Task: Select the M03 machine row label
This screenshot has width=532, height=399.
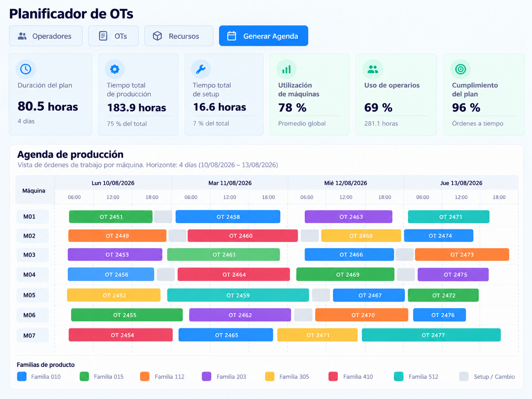Action: [33, 255]
